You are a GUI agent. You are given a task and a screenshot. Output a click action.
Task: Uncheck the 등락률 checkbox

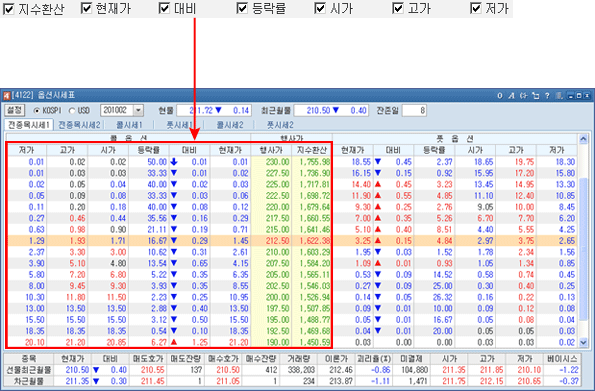point(242,8)
